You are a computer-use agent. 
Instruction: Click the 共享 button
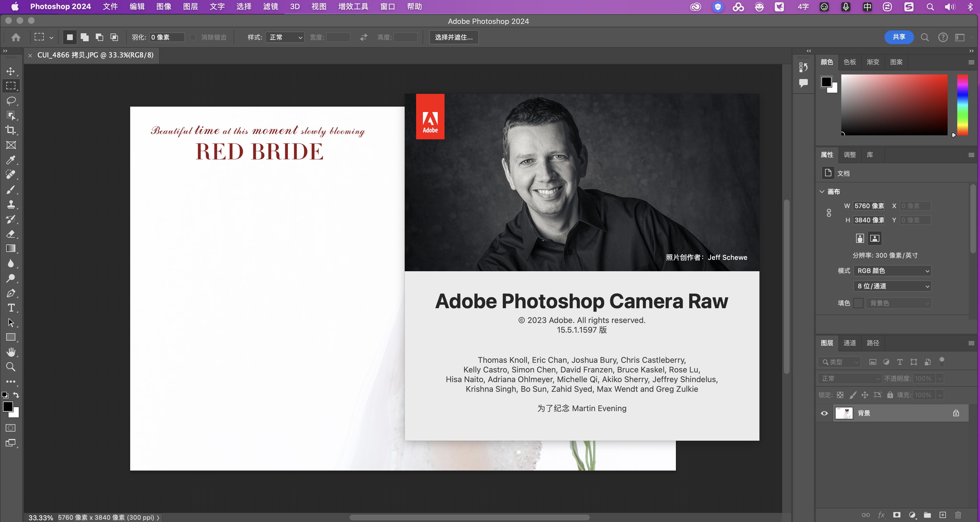899,37
